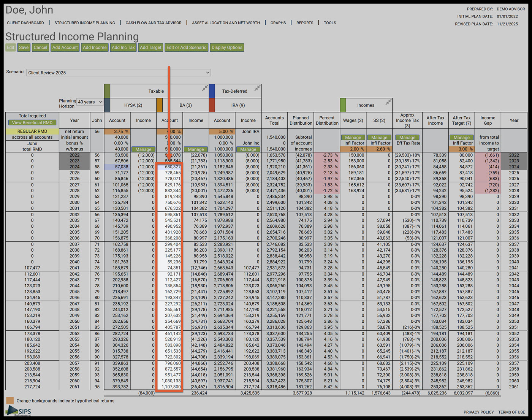Open Cash Flow and Tax Advisor

click(x=154, y=23)
